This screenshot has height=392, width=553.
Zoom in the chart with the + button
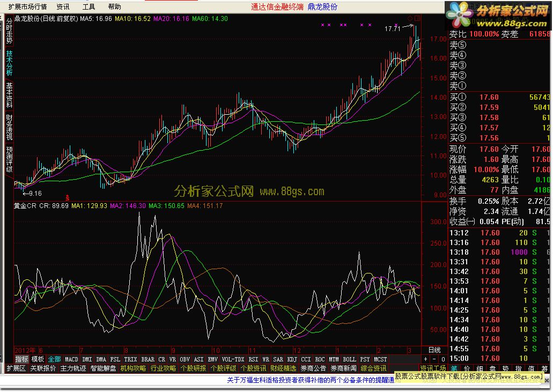pyautogui.click(x=426, y=359)
